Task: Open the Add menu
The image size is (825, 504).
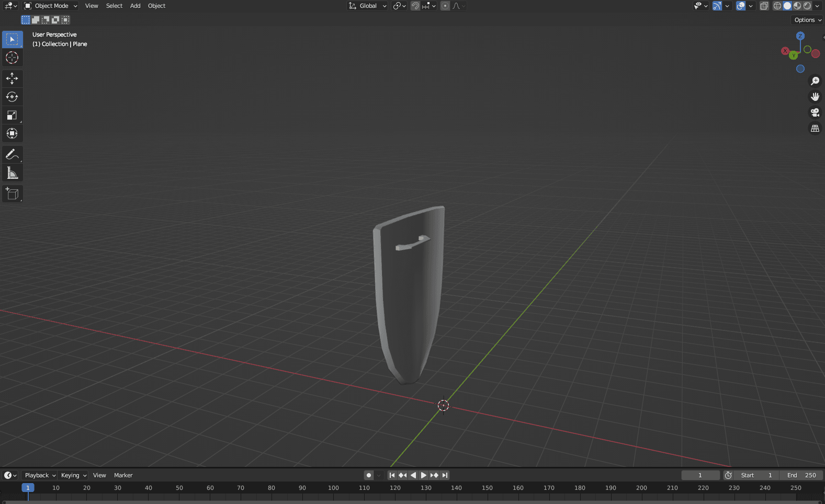Action: click(135, 6)
